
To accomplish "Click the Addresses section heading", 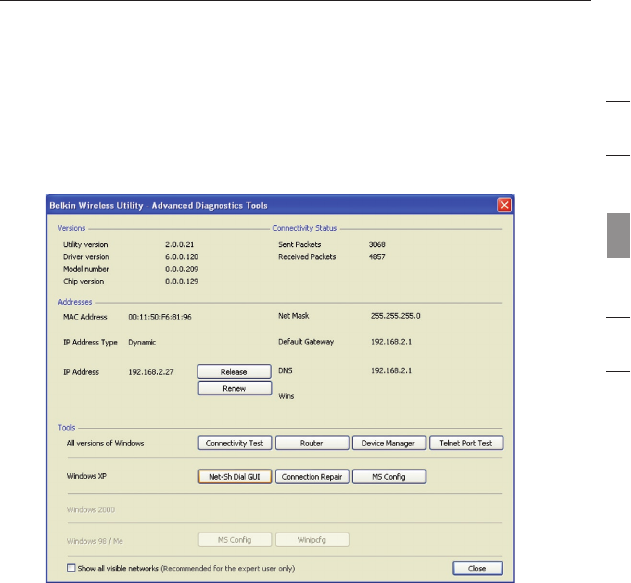I will click(x=75, y=302).
